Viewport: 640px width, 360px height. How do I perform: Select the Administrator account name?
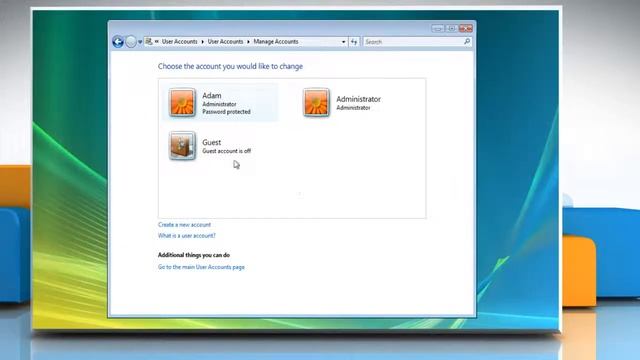tap(358, 99)
